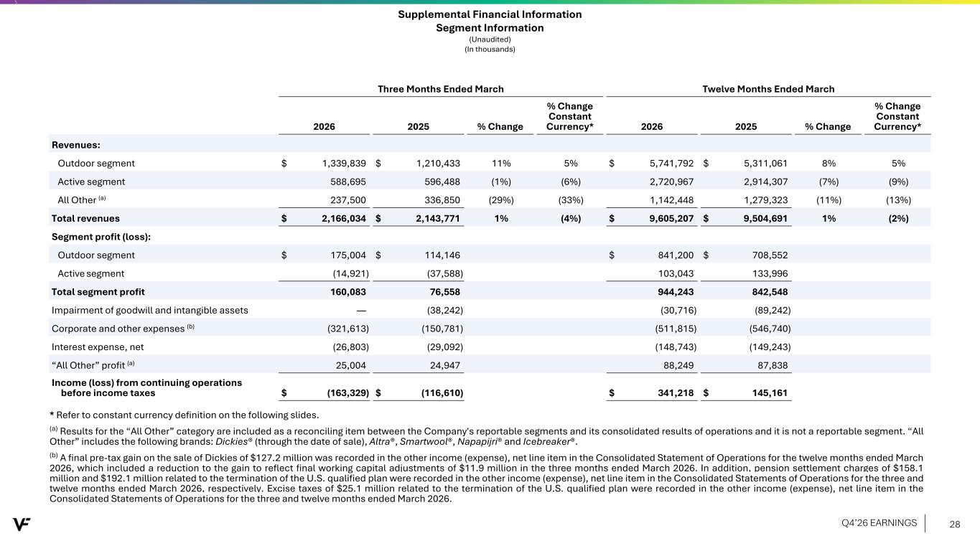This screenshot has width=980, height=551.
Task: Click the VF logo icon
Action: pos(20,524)
